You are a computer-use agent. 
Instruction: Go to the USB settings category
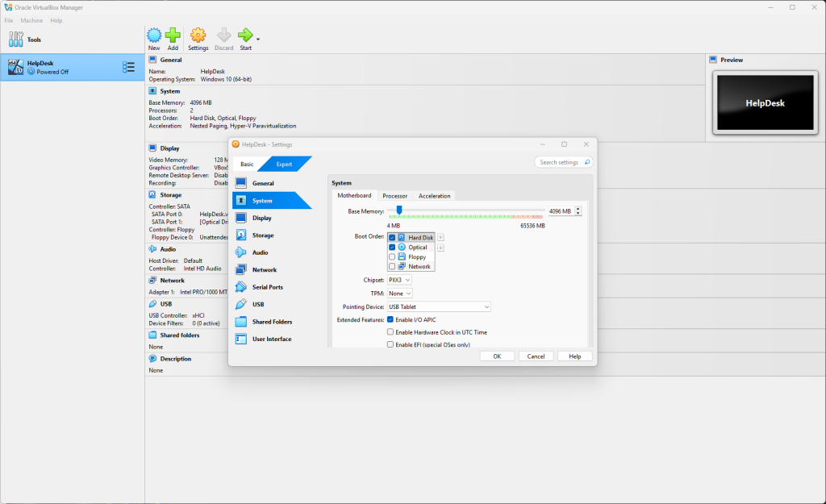(x=258, y=305)
